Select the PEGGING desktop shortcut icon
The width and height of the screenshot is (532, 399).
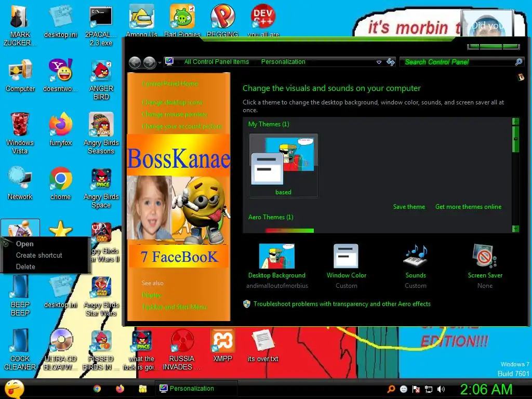pos(222,16)
